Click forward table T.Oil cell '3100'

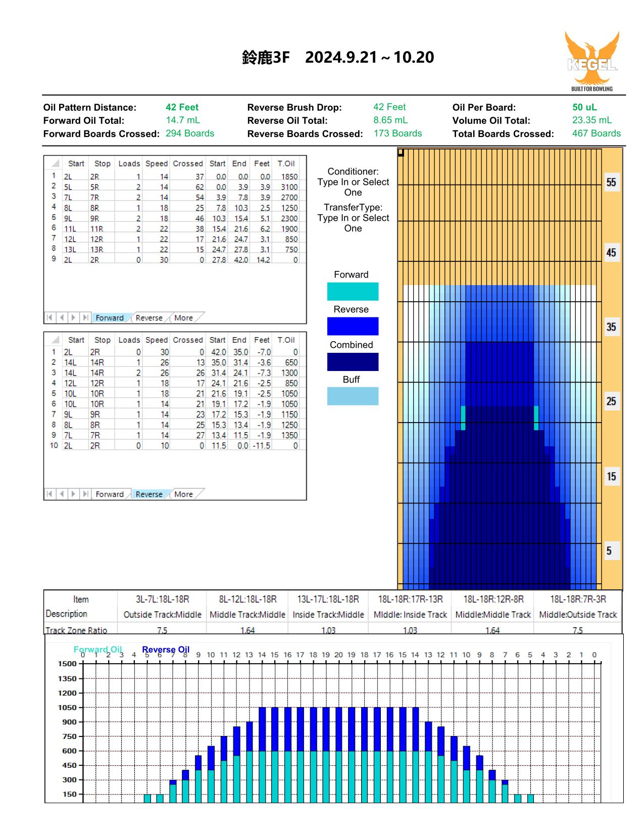[x=289, y=187]
